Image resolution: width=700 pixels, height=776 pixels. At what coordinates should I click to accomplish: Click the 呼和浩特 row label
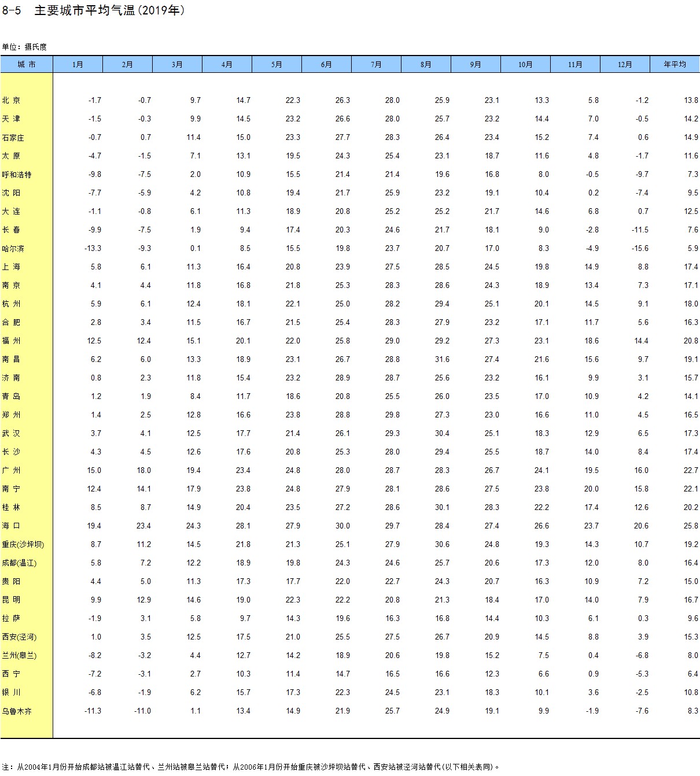point(17,174)
